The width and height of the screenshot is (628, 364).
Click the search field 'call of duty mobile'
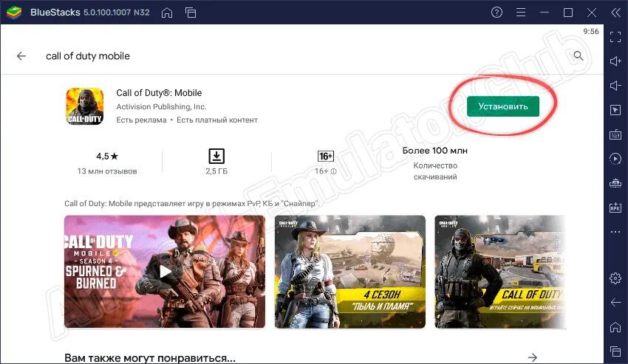[88, 56]
